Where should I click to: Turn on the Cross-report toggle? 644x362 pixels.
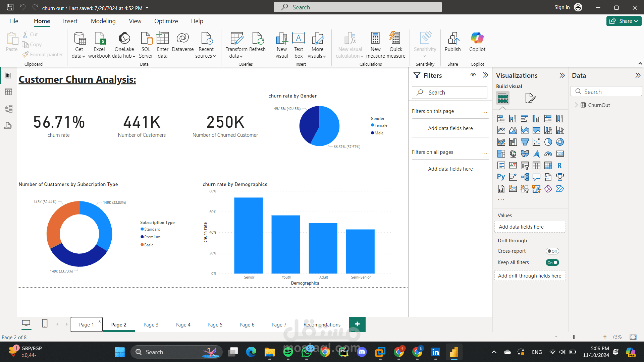pos(552,251)
